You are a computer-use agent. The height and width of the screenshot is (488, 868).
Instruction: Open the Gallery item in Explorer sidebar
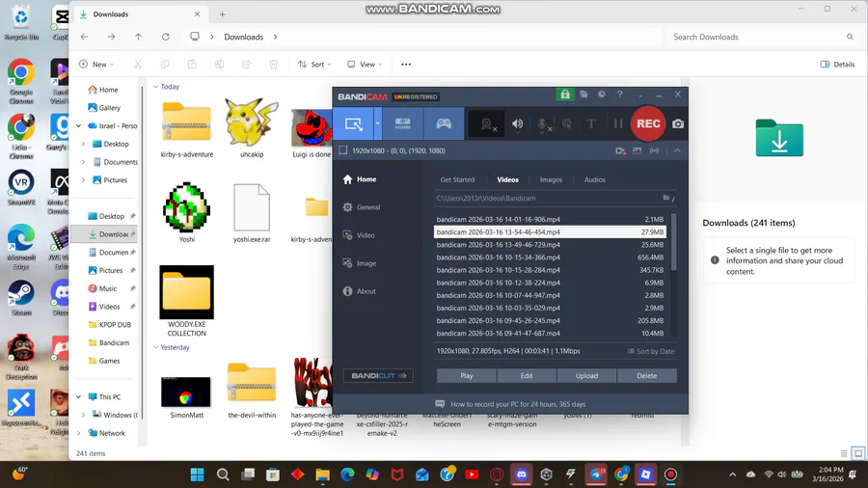[x=104, y=108]
